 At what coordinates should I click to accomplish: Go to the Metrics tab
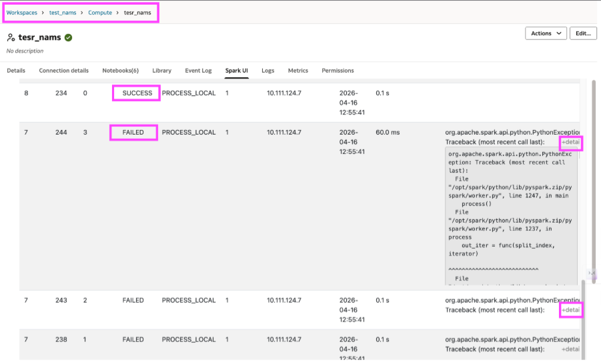coord(297,71)
